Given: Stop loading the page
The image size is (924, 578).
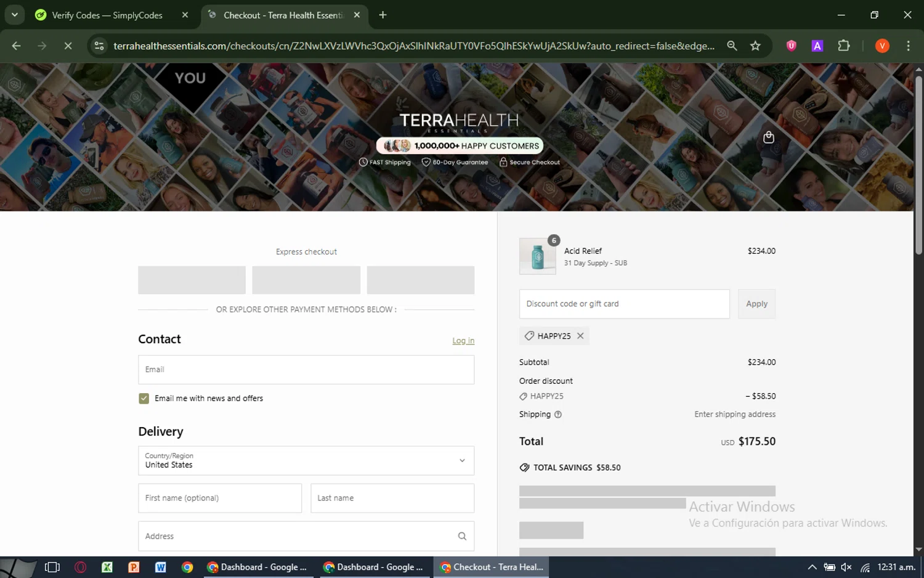Looking at the screenshot, I should 68,46.
